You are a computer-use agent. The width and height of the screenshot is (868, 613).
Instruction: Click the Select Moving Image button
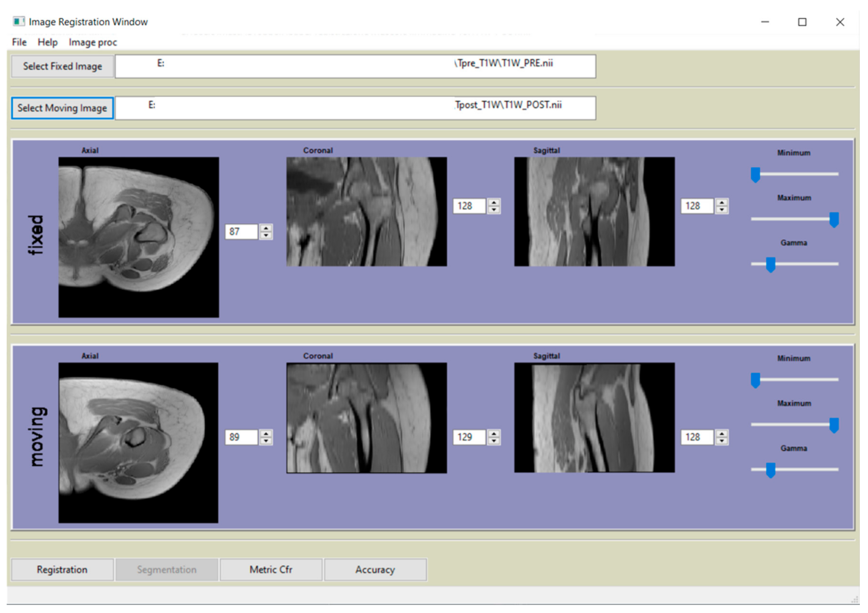click(62, 108)
